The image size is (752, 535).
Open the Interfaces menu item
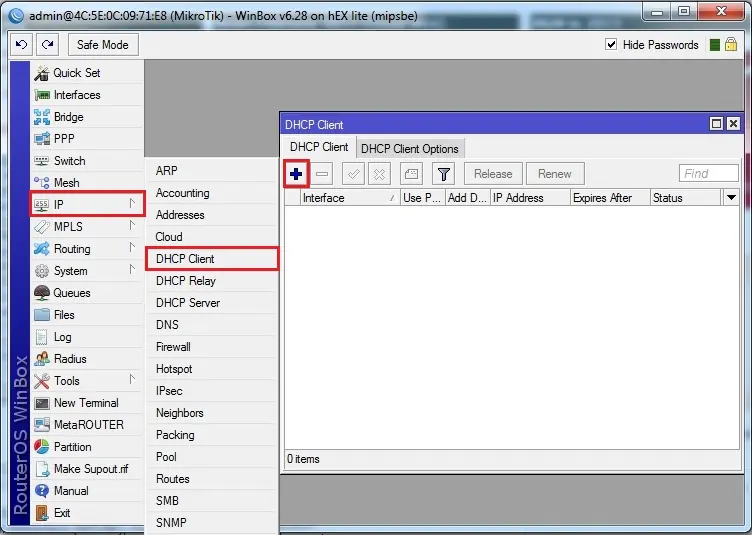[x=88, y=95]
